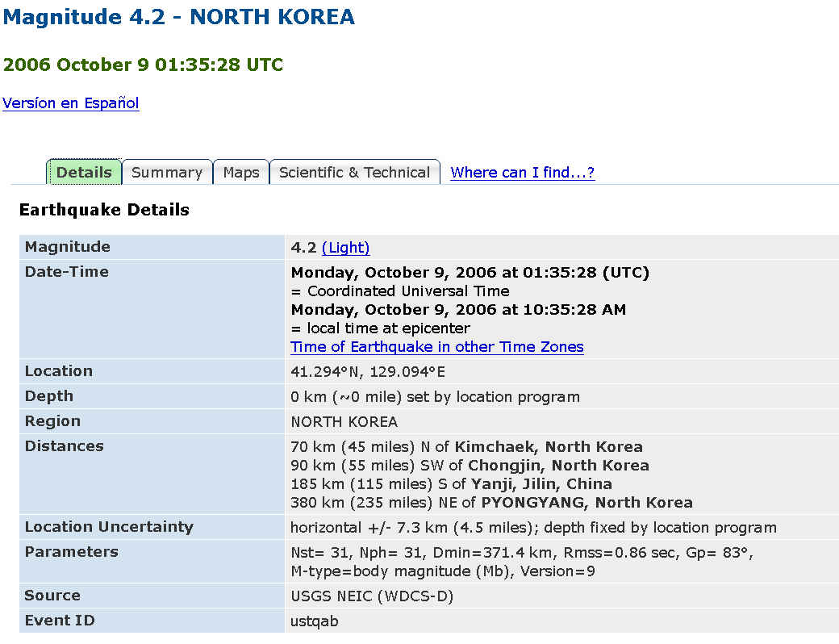This screenshot has height=644, width=839.
Task: Click the PYONGYANG, North Korea distance line
Action: point(490,503)
